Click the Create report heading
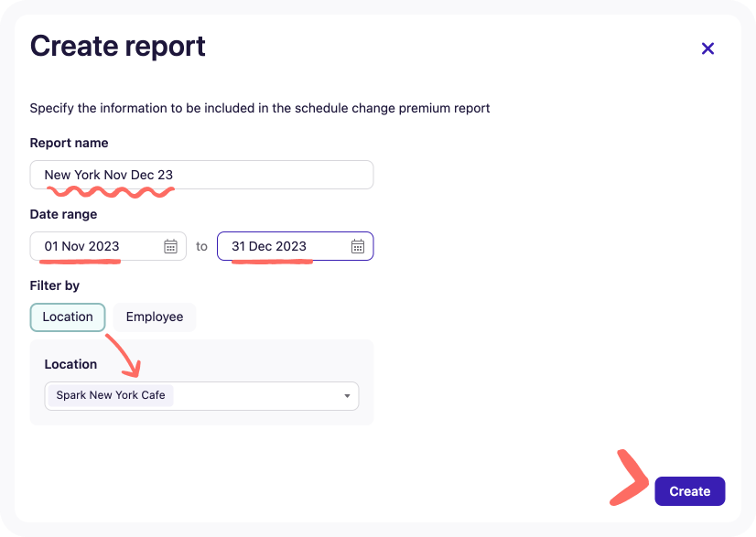The height and width of the screenshot is (537, 756). 117,46
